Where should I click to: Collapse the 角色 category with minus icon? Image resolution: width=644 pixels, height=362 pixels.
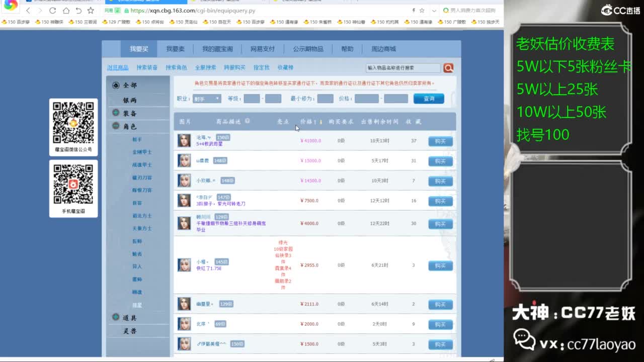(116, 126)
